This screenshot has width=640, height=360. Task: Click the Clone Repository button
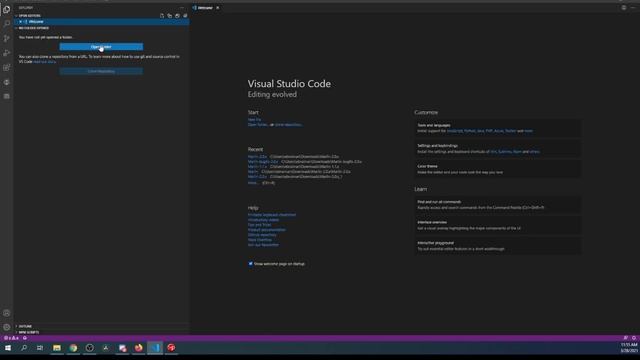101,71
